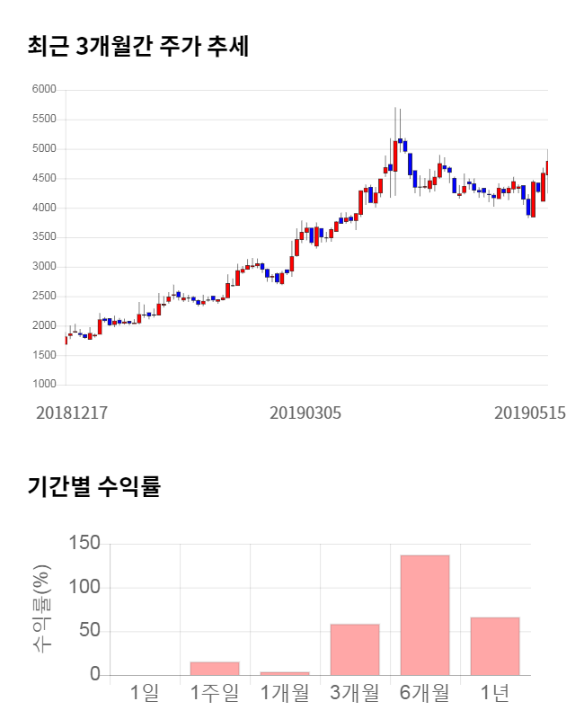This screenshot has width=575, height=728.
Task: Click the 20190515 end date label
Action: [530, 413]
